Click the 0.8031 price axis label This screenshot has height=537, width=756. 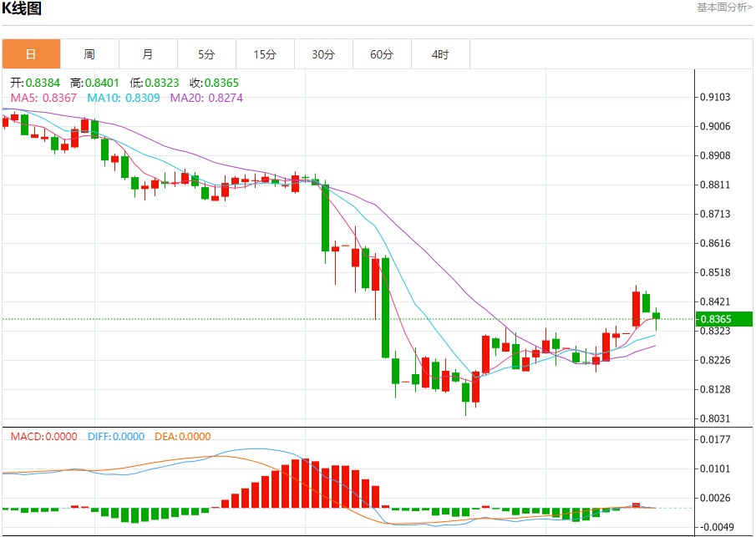click(715, 419)
